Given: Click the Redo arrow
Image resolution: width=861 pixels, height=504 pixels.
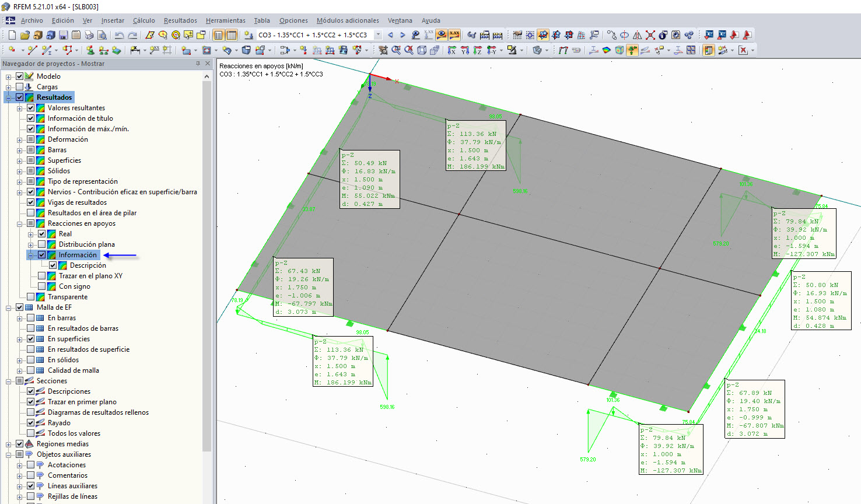Looking at the screenshot, I should [x=132, y=35].
